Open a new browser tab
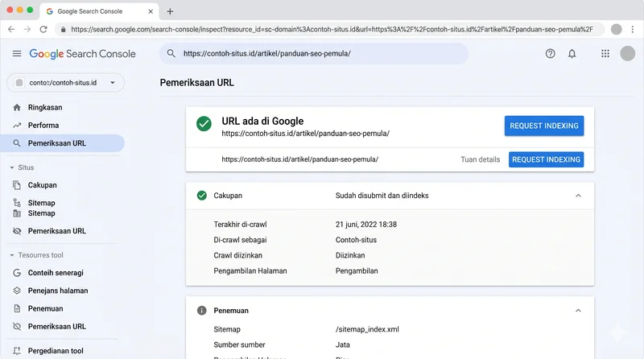 click(x=170, y=11)
